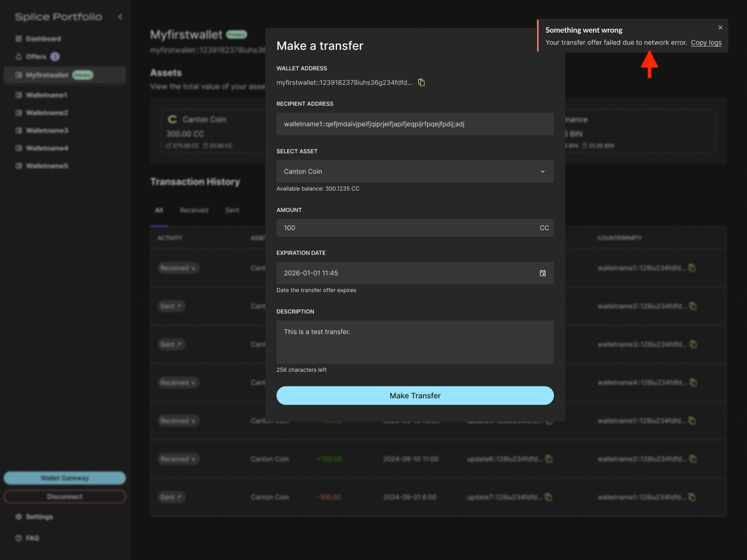Click the wallet icon next to Walletname4

[19, 148]
